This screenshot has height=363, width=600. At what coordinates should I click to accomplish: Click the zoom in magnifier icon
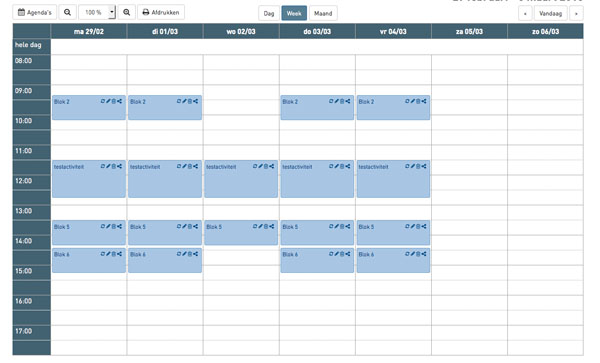coord(127,12)
